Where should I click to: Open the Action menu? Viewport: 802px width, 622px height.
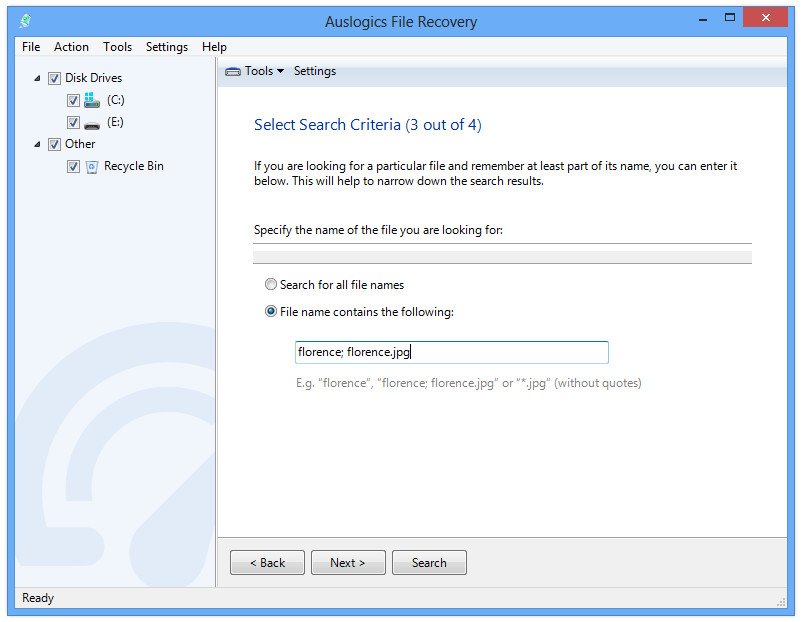[x=71, y=47]
